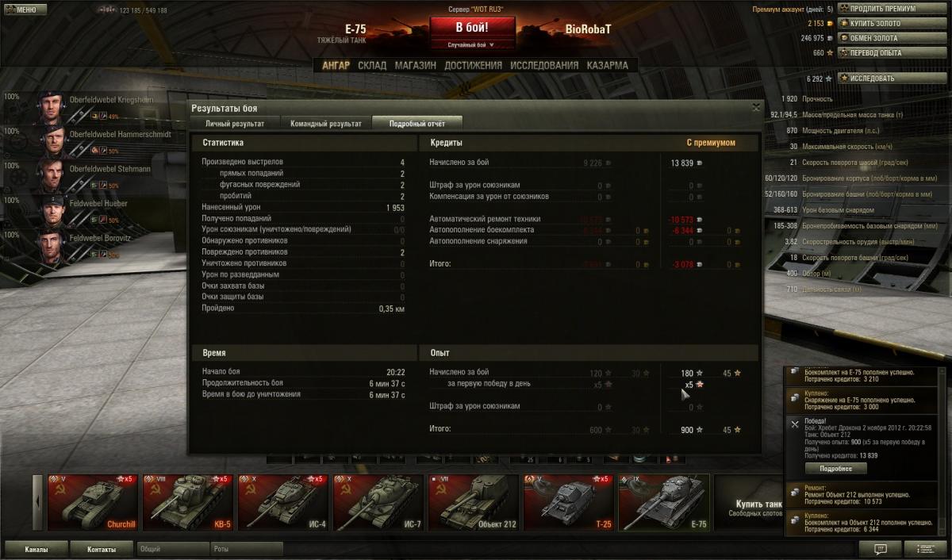Select crew member Feldwebel Hueber's portrait
Image resolution: width=952 pixels, height=560 pixels.
[52, 211]
